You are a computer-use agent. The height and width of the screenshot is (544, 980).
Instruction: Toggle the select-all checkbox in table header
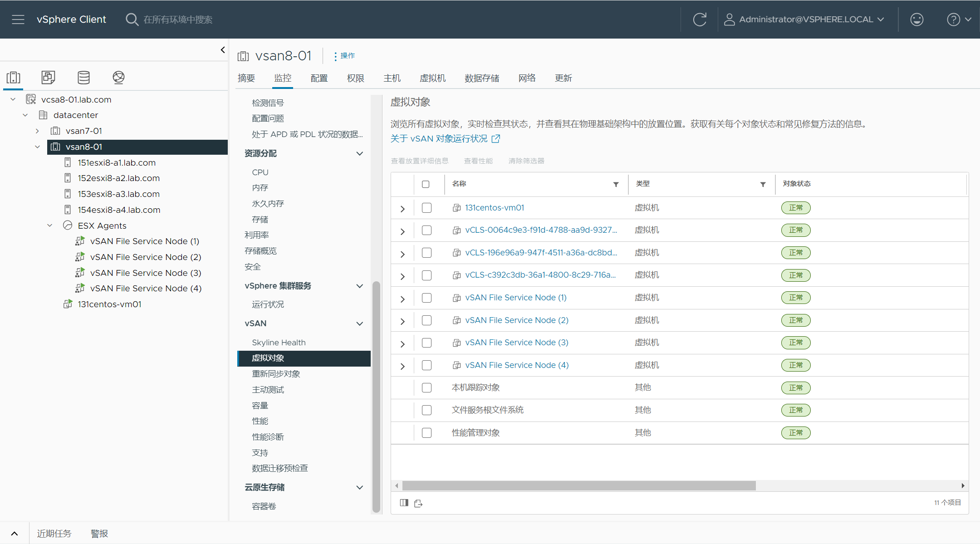[426, 184]
